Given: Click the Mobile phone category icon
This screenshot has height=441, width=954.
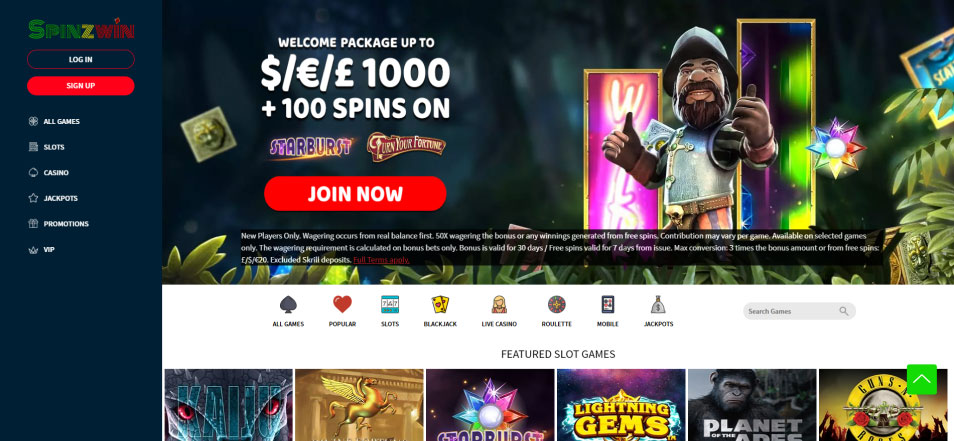Looking at the screenshot, I should click(x=607, y=304).
